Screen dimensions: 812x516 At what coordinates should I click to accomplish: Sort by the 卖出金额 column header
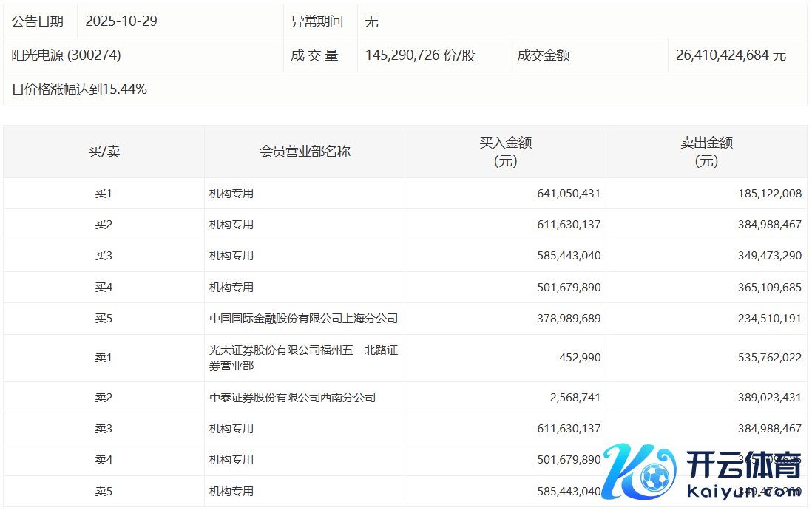(x=706, y=152)
